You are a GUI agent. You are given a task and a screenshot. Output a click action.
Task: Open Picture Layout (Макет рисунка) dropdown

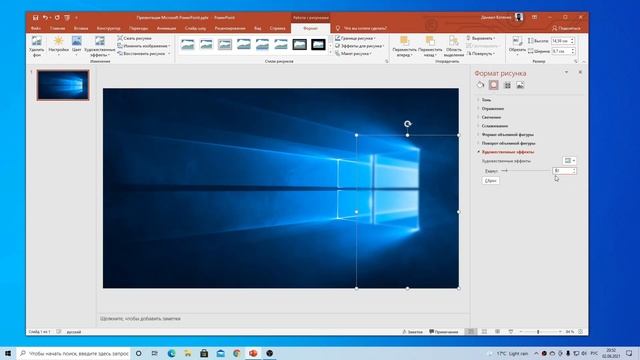pos(353,53)
